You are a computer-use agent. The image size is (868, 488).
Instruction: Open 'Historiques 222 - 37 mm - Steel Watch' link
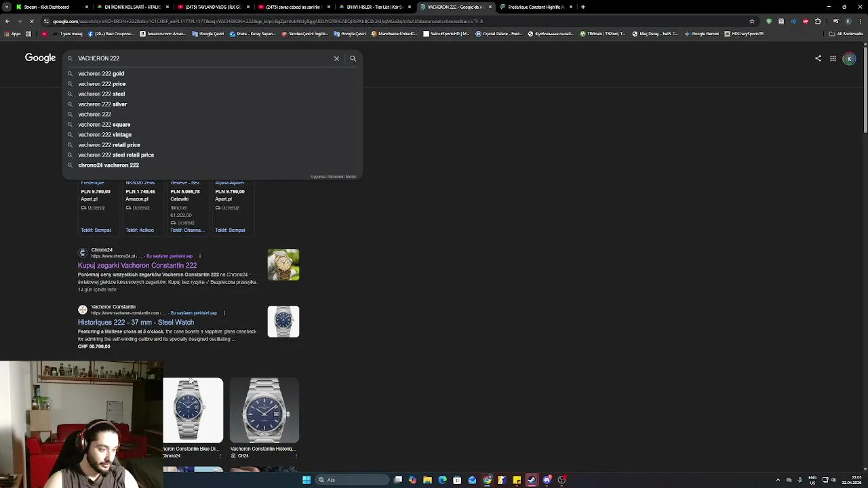[136, 323]
